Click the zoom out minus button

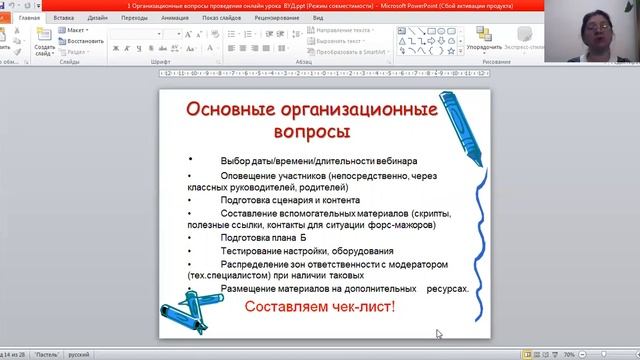click(582, 355)
